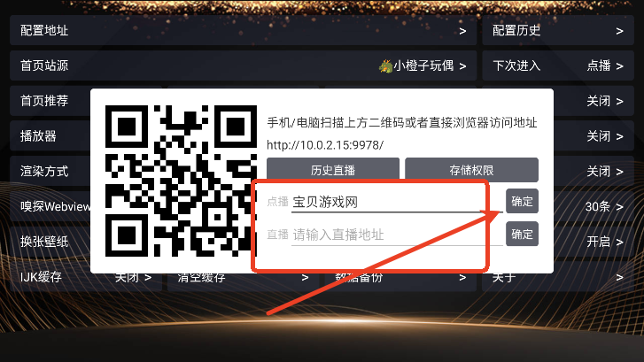Screen dimensions: 644x362
Task: Click the QR code image
Action: click(181, 181)
